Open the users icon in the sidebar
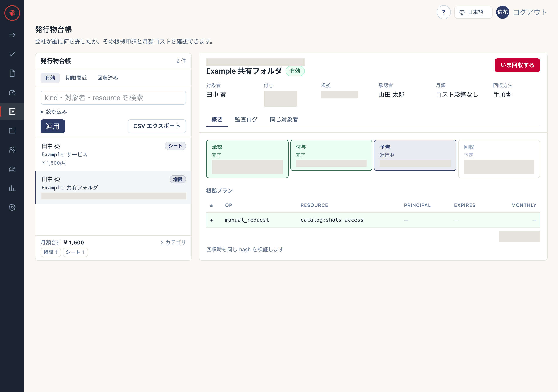The image size is (558, 392). (12, 150)
